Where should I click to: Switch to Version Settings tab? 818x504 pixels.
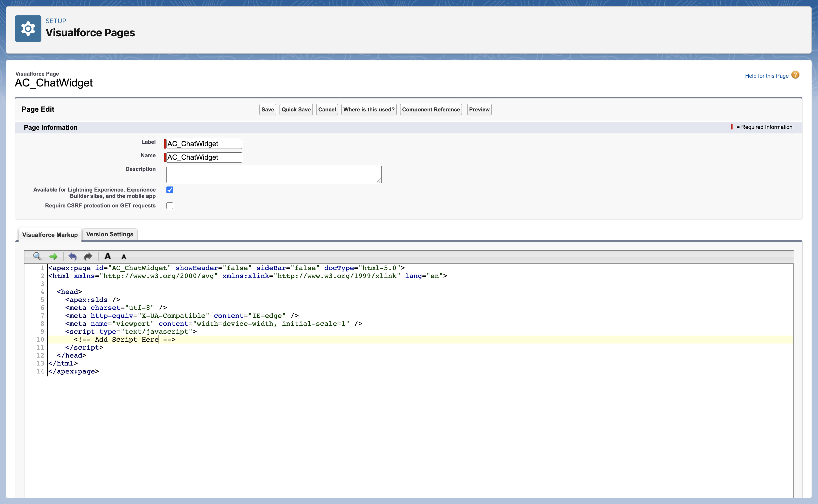tap(110, 234)
